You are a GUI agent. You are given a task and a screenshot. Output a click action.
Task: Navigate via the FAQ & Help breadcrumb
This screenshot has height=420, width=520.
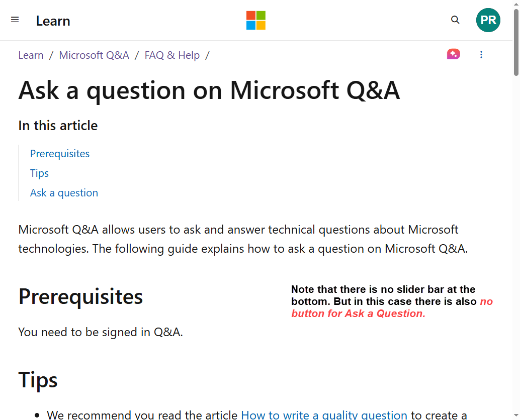172,55
